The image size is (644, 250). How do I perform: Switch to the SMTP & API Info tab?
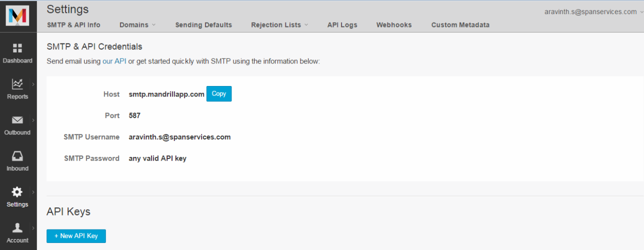coord(73,24)
